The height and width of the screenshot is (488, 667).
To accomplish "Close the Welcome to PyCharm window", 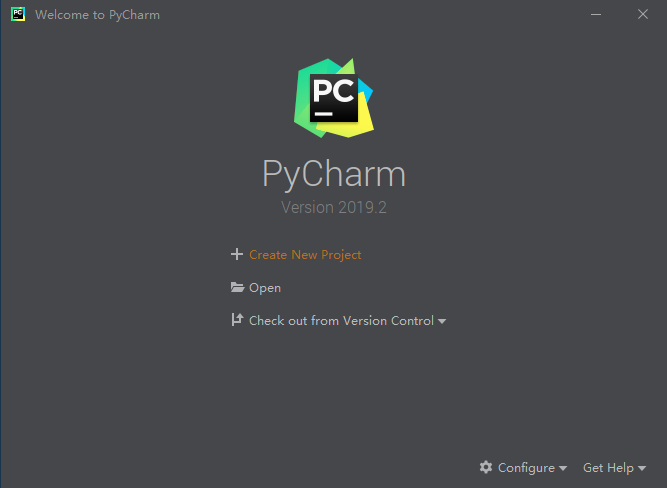I will point(643,14).
